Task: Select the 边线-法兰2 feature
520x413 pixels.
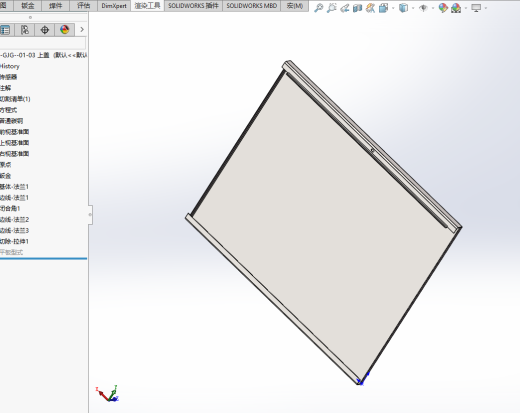Action: (15, 219)
